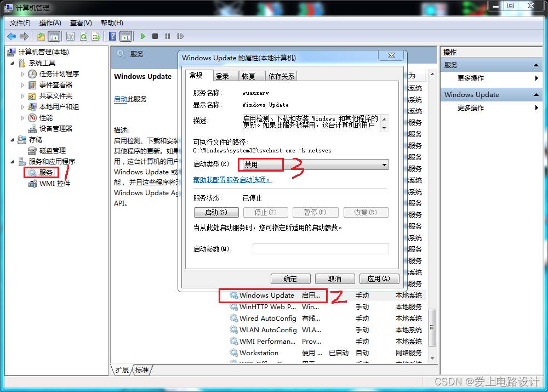Click the Export List toolbar icon
This screenshot has width=548, height=392.
(x=96, y=36)
